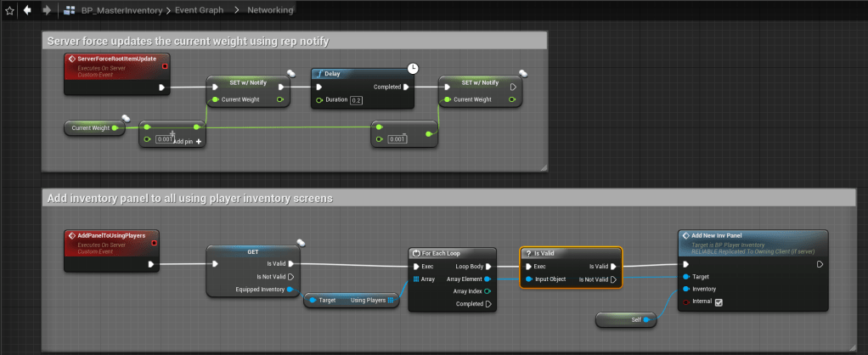The image size is (868, 355).
Task: Click the blueprint icon beside BP_MasterInventory
Action: tap(70, 10)
